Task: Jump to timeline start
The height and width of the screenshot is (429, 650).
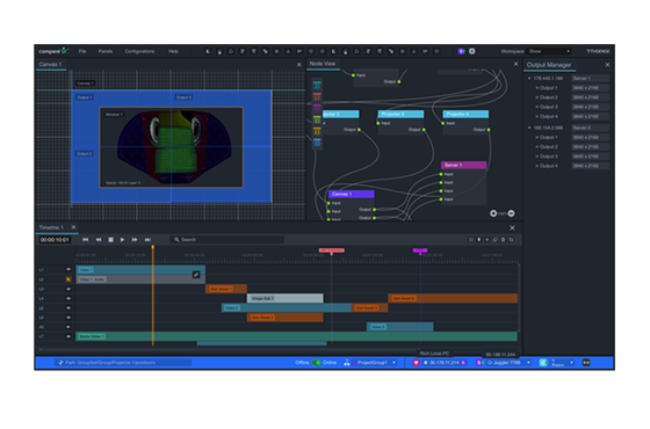Action: click(85, 240)
